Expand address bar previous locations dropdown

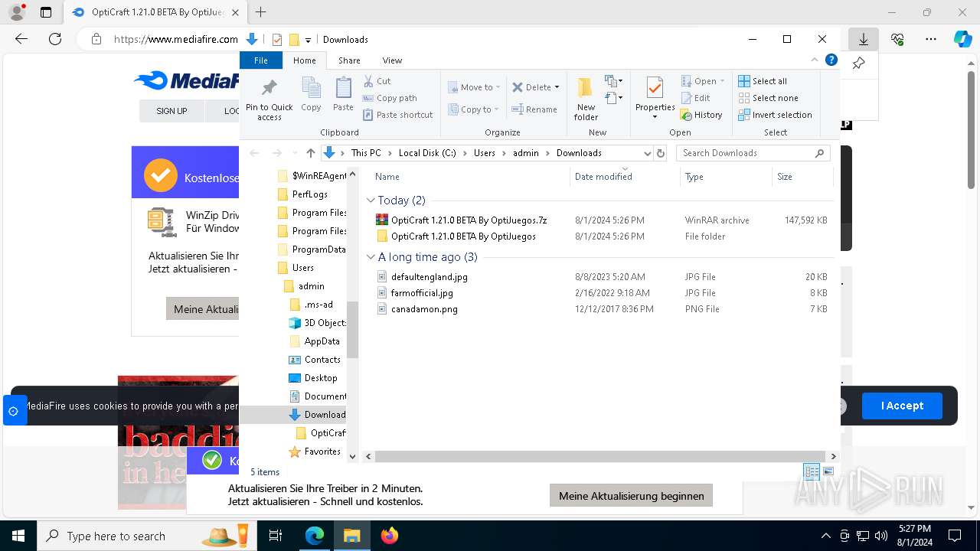point(648,153)
